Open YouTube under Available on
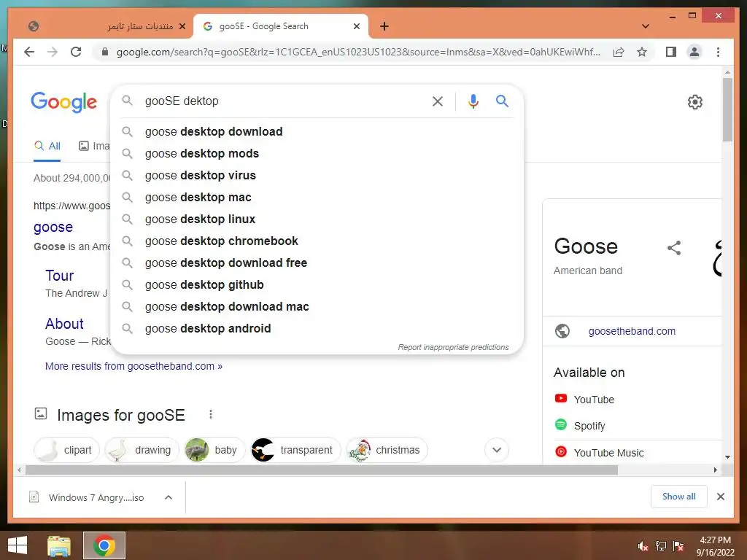The height and width of the screenshot is (560, 747). click(x=594, y=400)
